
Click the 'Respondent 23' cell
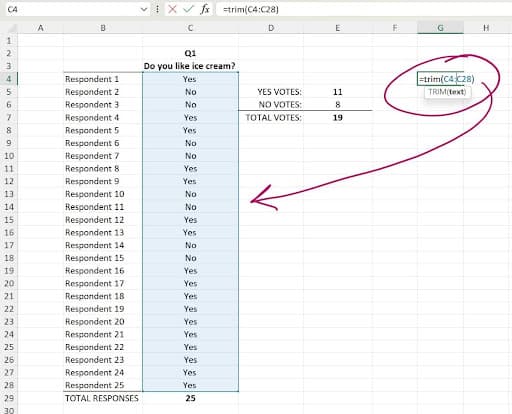pyautogui.click(x=103, y=360)
